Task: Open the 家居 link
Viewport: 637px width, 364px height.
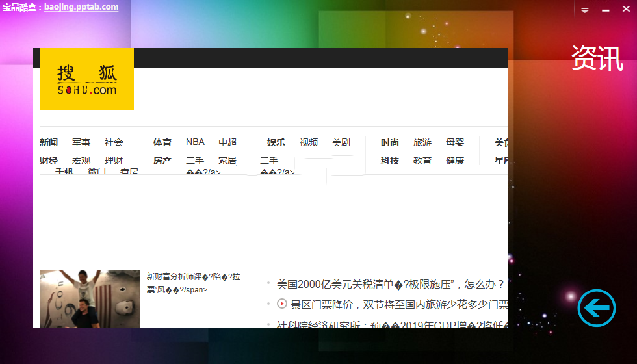Action: tap(227, 161)
